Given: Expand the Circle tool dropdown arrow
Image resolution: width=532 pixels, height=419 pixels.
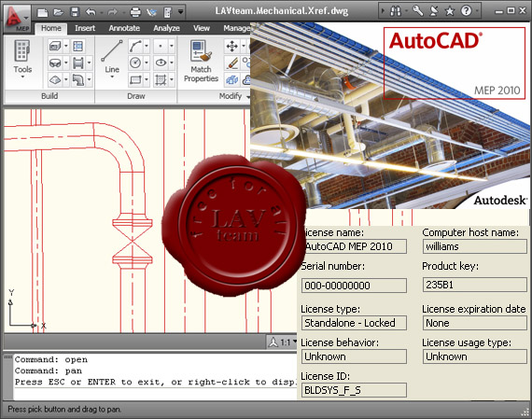Looking at the screenshot, I should (x=147, y=63).
